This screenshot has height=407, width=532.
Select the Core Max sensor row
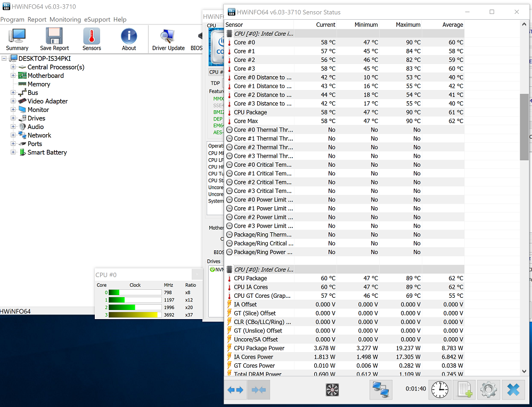[345, 121]
